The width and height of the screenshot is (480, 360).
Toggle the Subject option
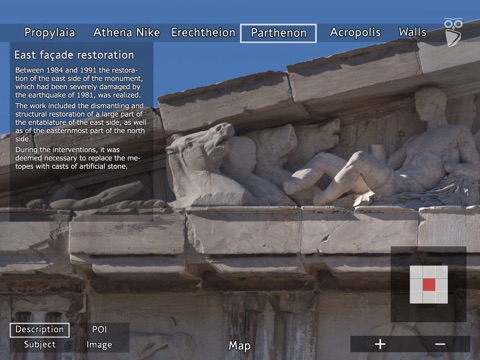pos(40,344)
